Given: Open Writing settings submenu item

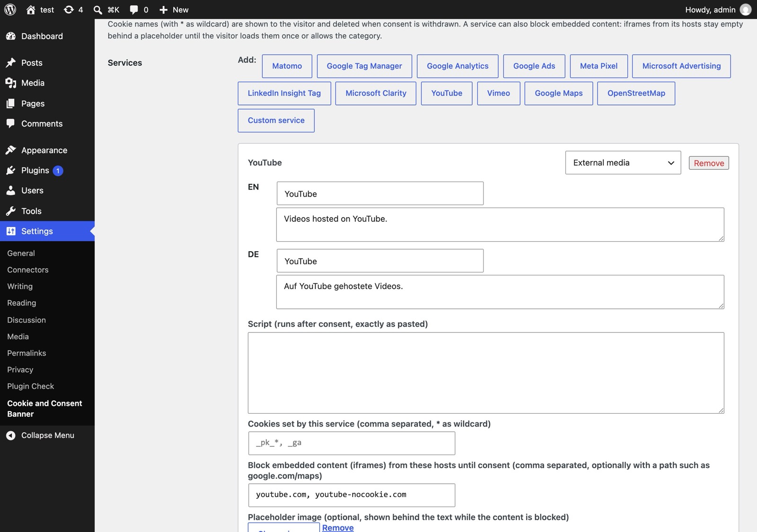Looking at the screenshot, I should (20, 286).
